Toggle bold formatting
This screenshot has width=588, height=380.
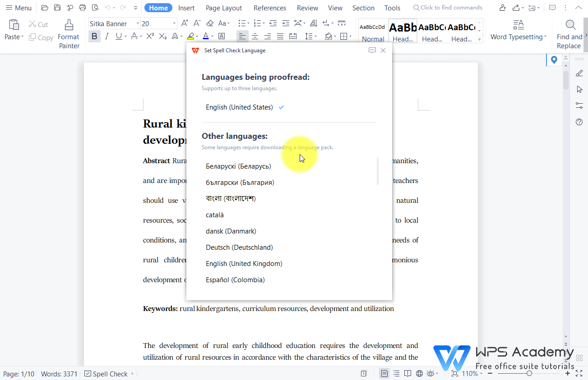tap(94, 36)
